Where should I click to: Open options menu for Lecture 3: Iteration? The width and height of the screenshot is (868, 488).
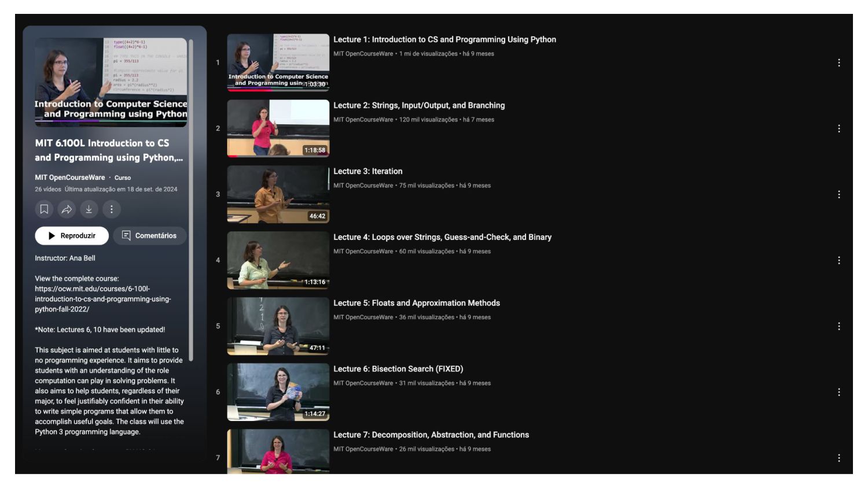(x=839, y=194)
